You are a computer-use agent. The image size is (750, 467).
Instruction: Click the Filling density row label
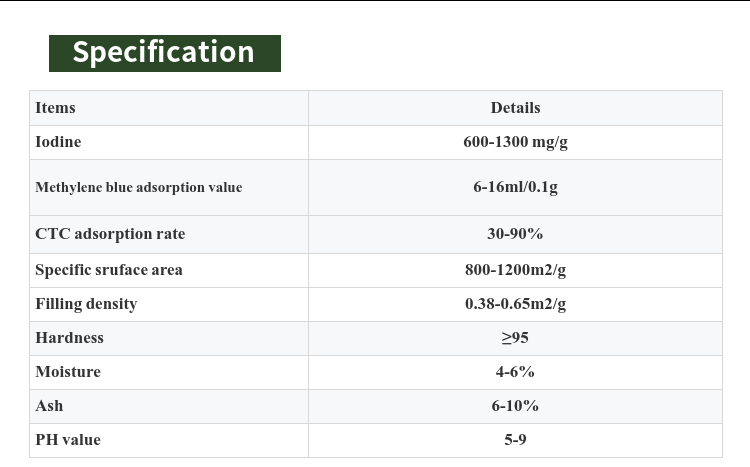pos(86,304)
